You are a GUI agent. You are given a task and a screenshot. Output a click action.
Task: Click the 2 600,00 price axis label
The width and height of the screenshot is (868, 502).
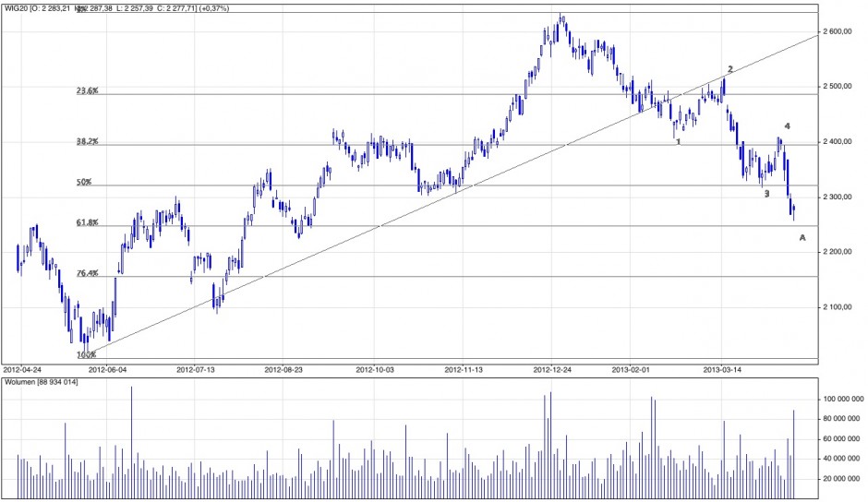[841, 31]
